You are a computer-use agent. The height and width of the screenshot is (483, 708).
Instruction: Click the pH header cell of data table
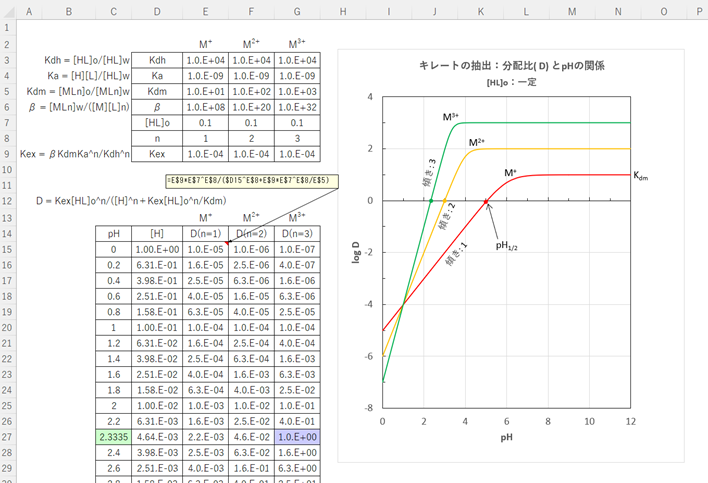[113, 233]
